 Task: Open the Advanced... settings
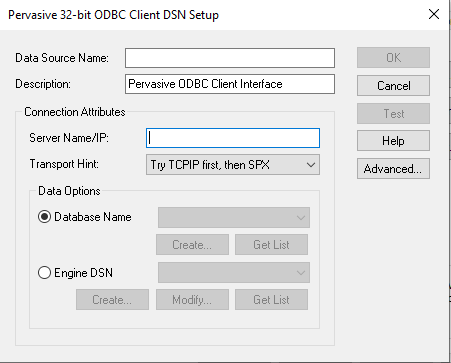[393, 169]
